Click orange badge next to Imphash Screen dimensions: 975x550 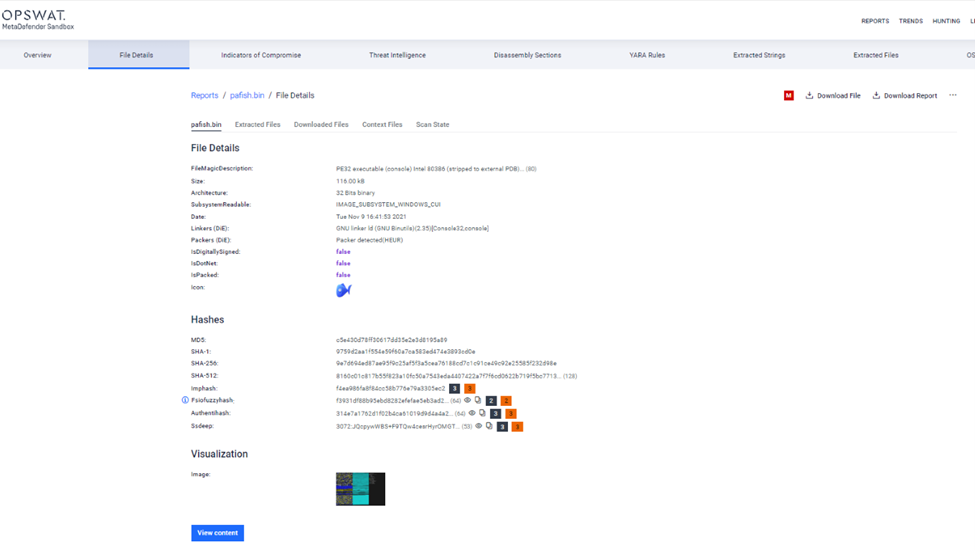(x=469, y=388)
